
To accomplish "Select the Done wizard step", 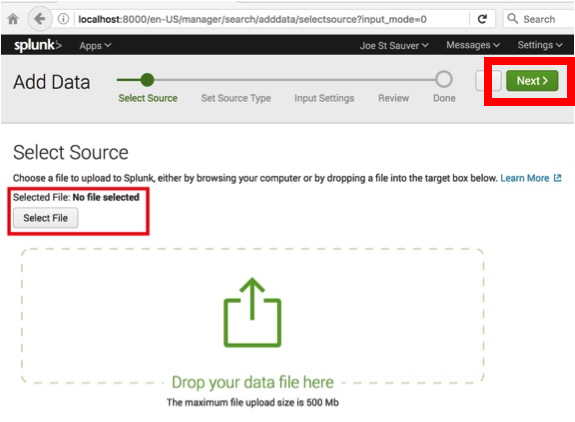I will [x=444, y=98].
